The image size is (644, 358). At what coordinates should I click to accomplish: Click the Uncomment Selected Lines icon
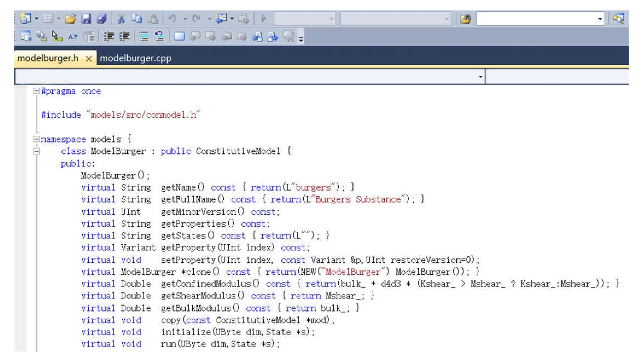point(159,37)
